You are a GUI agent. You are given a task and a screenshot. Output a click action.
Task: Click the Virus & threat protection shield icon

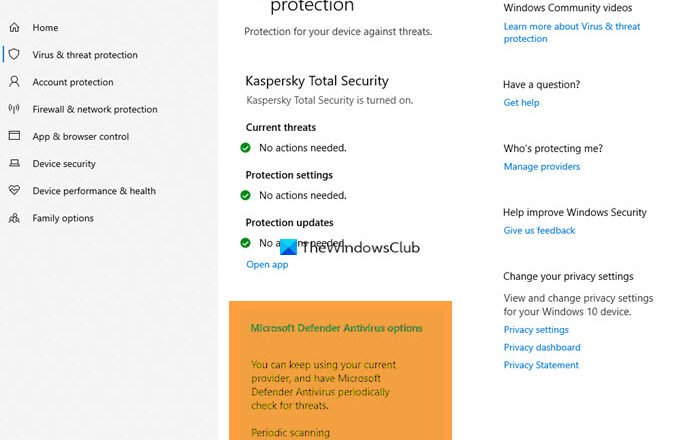pyautogui.click(x=14, y=55)
